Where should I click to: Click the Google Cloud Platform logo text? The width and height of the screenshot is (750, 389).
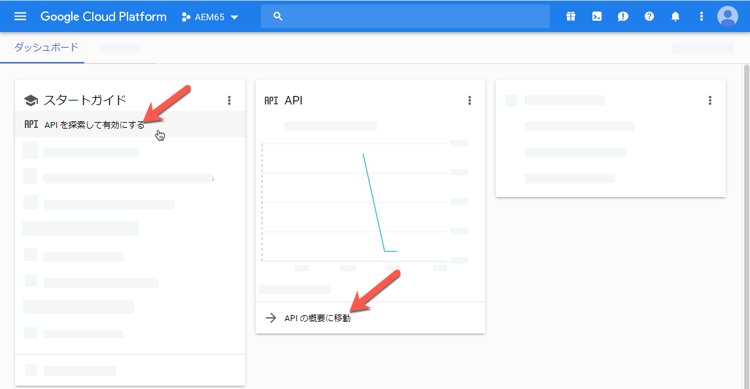(x=103, y=17)
